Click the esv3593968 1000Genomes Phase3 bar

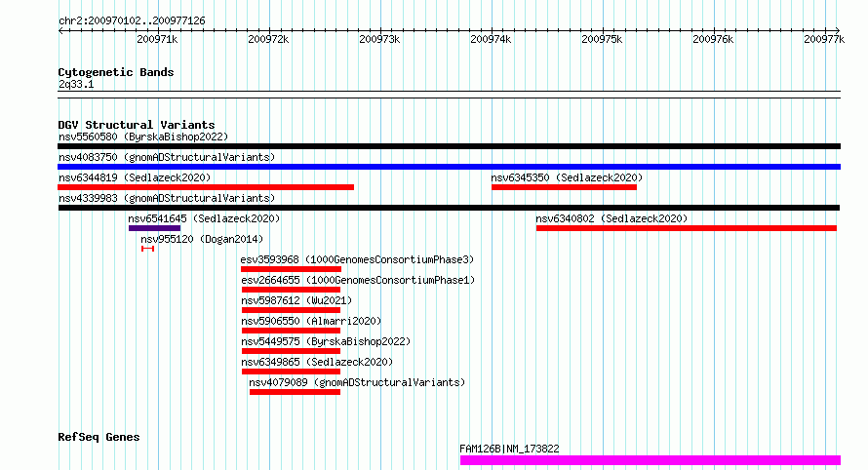click(x=291, y=269)
